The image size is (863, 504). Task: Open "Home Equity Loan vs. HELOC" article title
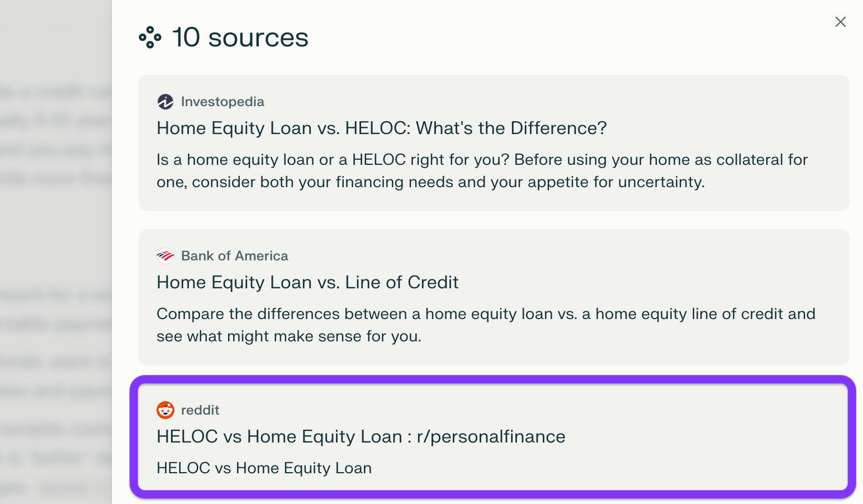point(381,128)
